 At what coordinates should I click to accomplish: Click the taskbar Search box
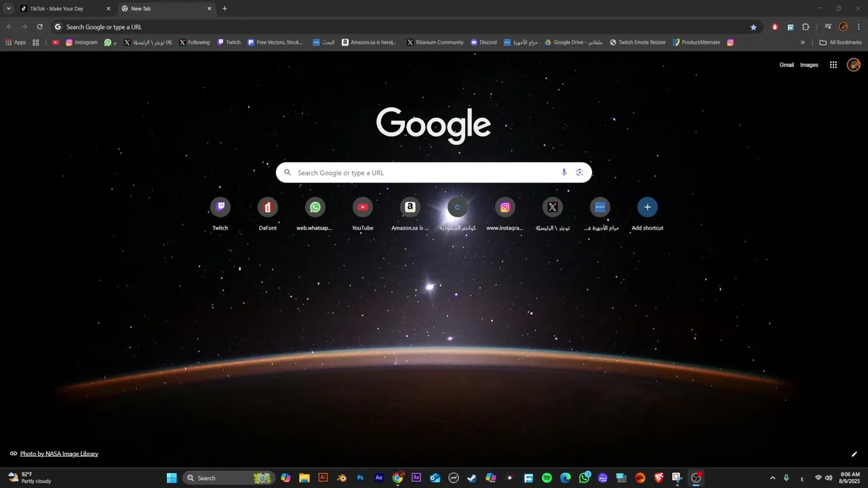click(229, 478)
